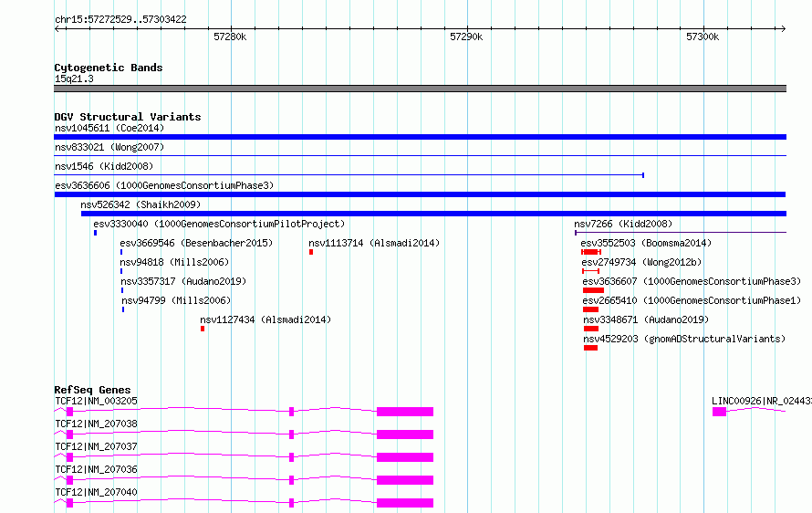Click the large exon of TCF12|NM_003205
The image size is (812, 513).
click(x=405, y=412)
